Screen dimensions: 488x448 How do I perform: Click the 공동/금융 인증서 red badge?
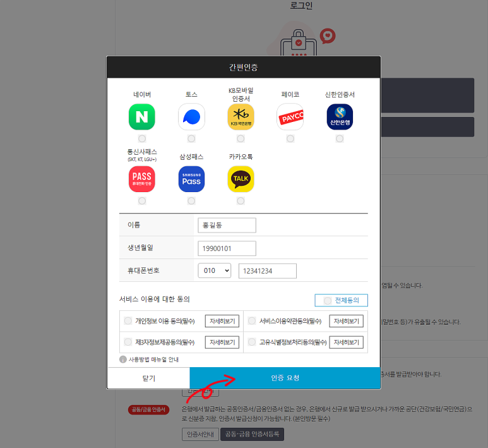(148, 409)
